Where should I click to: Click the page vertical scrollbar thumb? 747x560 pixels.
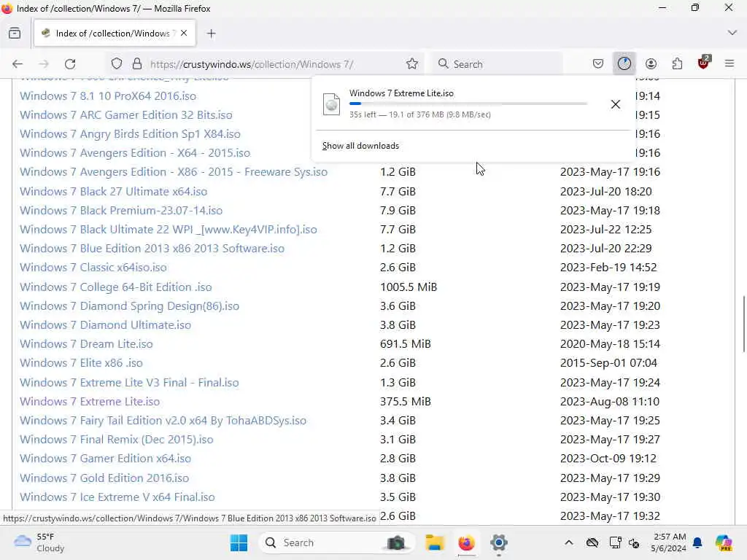pos(743,324)
